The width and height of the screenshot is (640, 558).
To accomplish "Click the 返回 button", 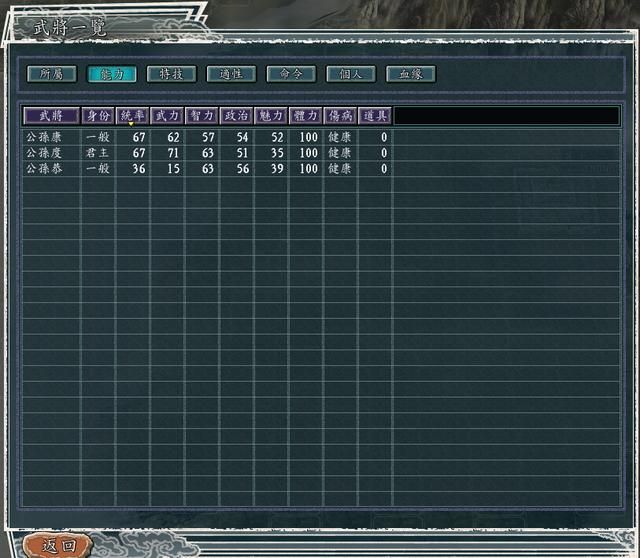I will [x=59, y=545].
